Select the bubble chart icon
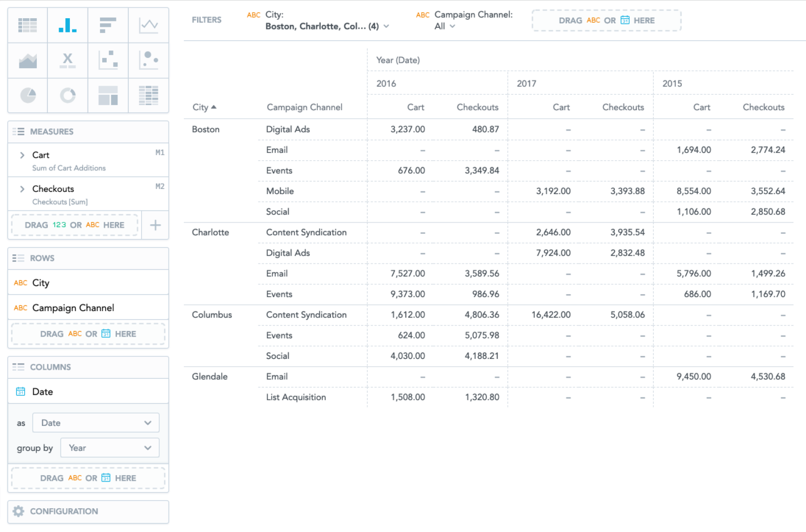This screenshot has width=806, height=532. point(149,60)
